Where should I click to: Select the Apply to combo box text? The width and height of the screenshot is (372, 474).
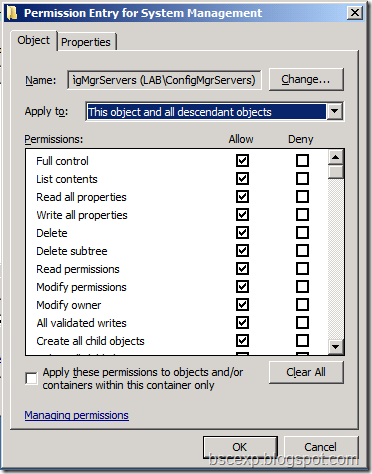click(206, 112)
